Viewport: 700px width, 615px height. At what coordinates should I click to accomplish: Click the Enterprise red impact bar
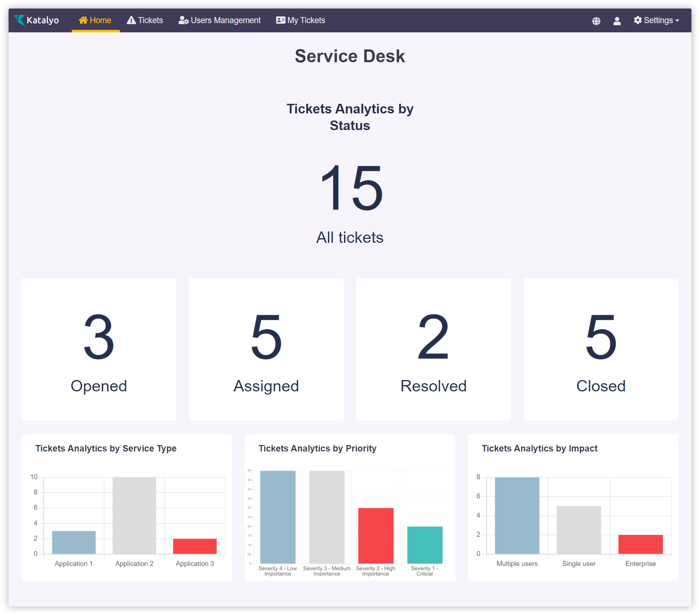click(x=640, y=544)
